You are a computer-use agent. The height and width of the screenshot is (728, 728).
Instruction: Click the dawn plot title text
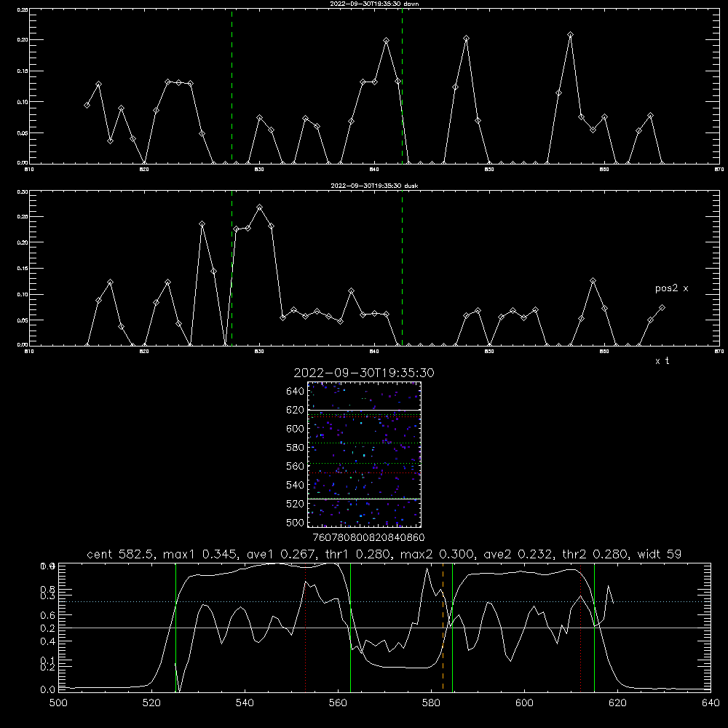coord(374,4)
